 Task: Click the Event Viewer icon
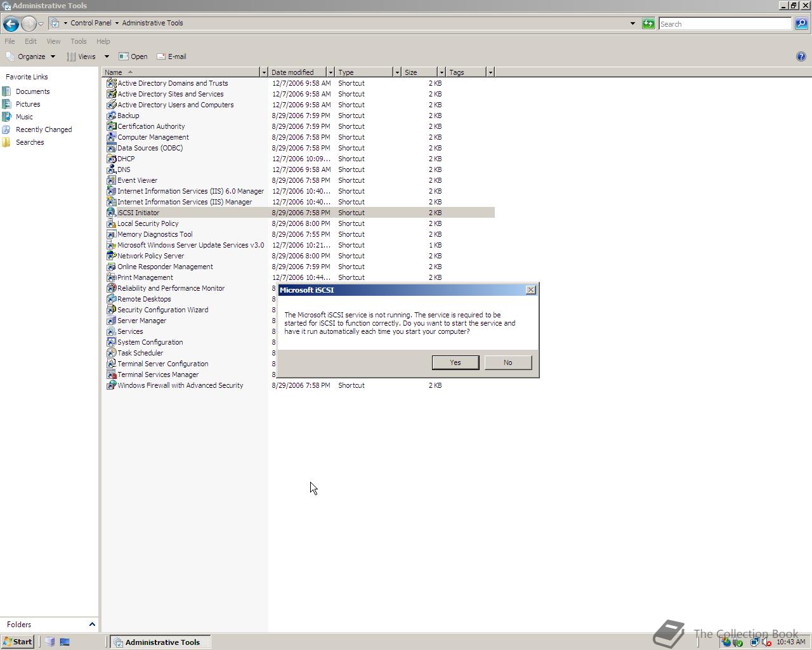point(111,180)
